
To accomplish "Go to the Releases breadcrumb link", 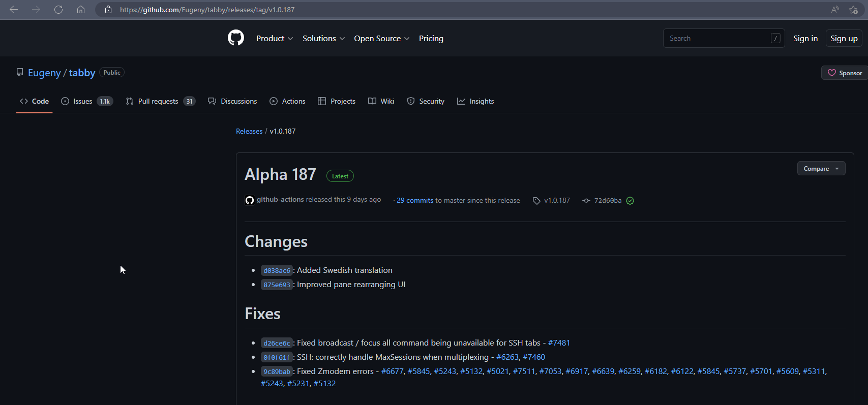I will pos(249,131).
